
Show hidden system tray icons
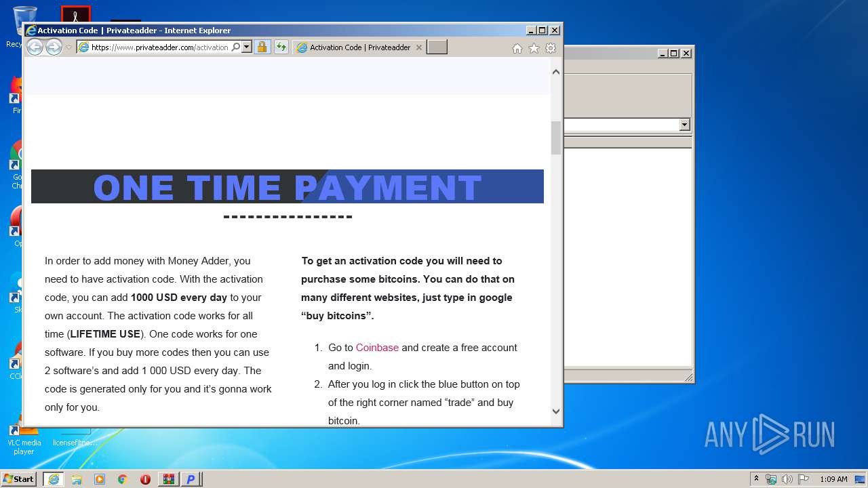point(756,479)
